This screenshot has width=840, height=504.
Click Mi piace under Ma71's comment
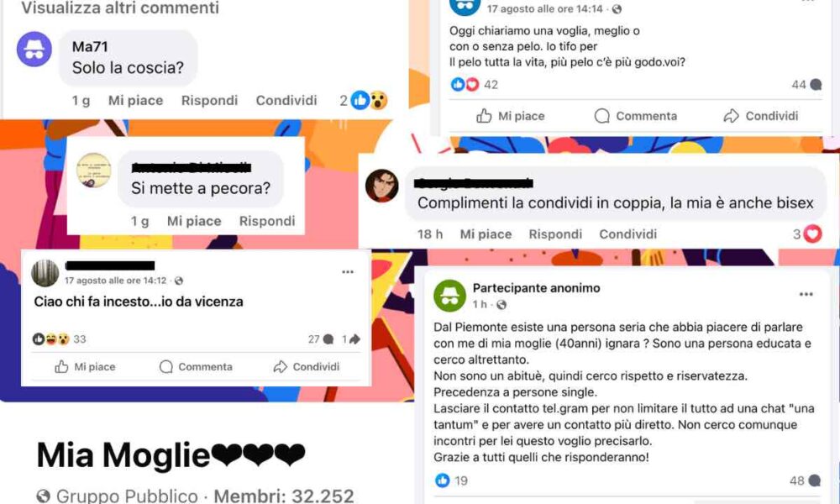[x=135, y=101]
